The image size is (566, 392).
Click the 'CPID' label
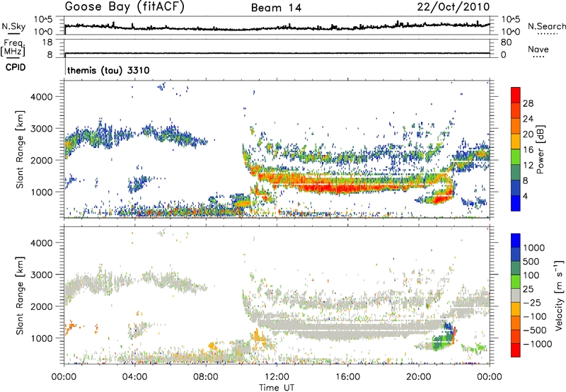pyautogui.click(x=16, y=67)
